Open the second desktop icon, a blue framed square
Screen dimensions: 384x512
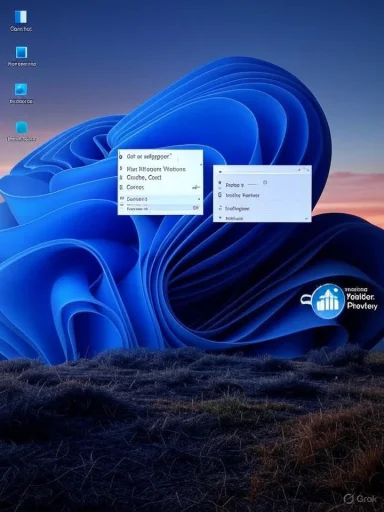[x=21, y=53]
